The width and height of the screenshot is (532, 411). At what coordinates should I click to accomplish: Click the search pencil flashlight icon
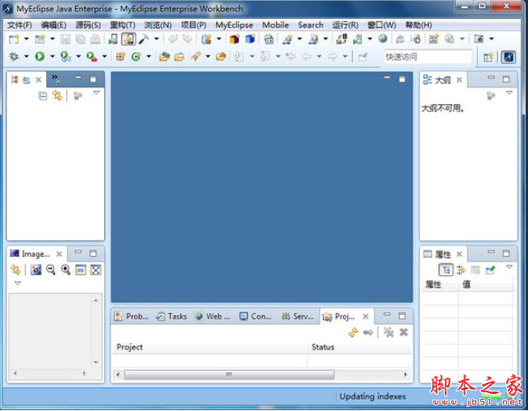pos(195,57)
